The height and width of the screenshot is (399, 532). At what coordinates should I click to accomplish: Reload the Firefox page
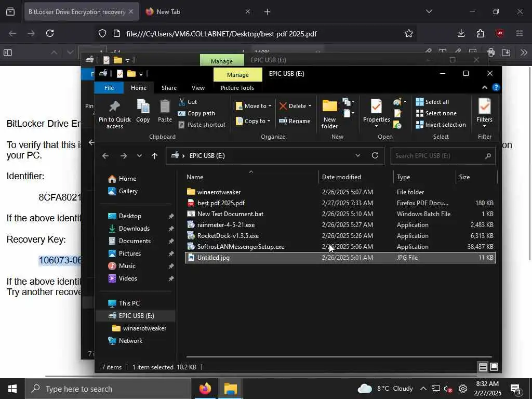coord(50,33)
